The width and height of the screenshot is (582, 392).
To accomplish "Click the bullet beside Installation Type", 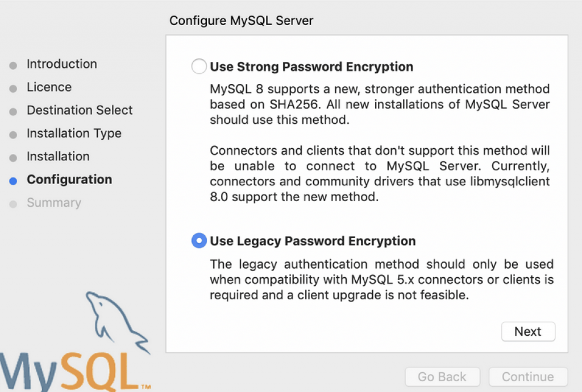I will 14,135.
